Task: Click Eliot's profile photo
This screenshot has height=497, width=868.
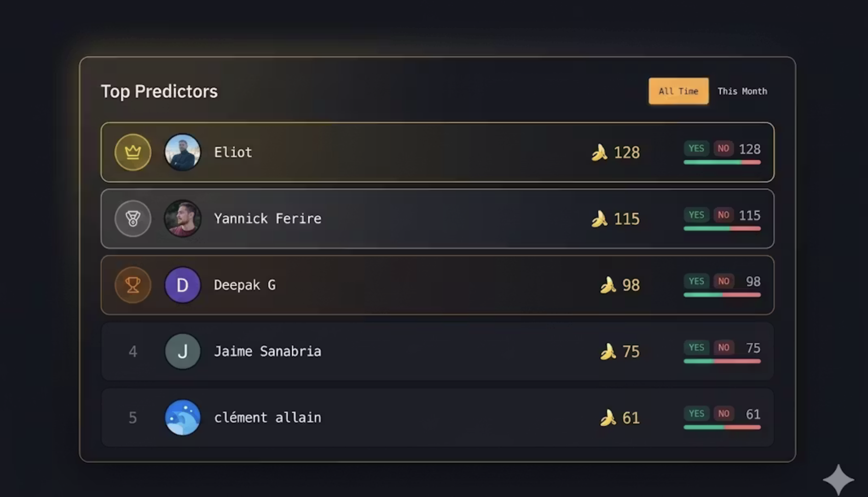Action: click(182, 152)
